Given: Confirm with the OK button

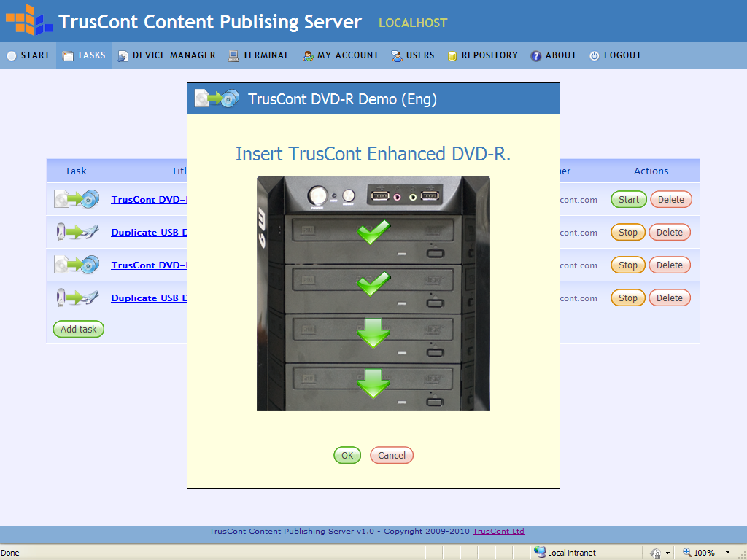Looking at the screenshot, I should pos(347,455).
